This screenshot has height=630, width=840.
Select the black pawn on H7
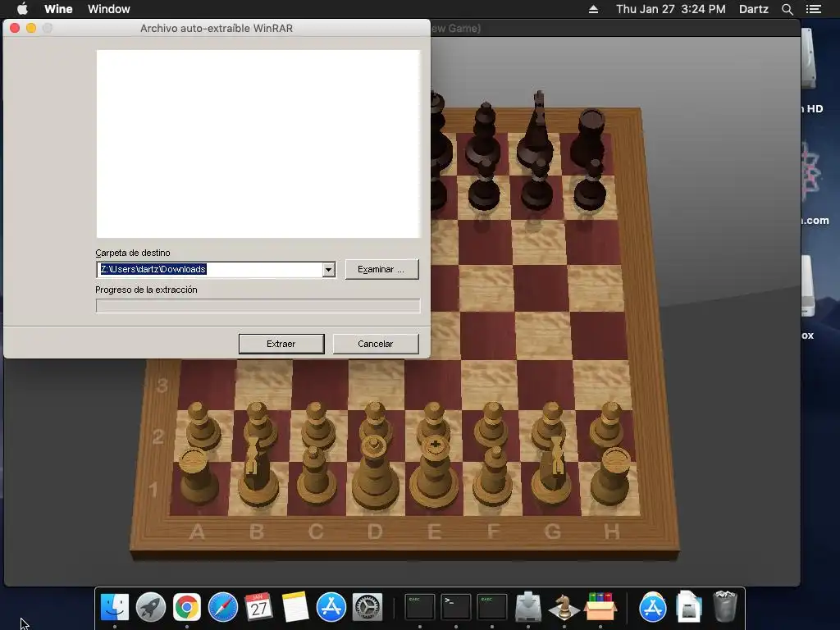[591, 185]
